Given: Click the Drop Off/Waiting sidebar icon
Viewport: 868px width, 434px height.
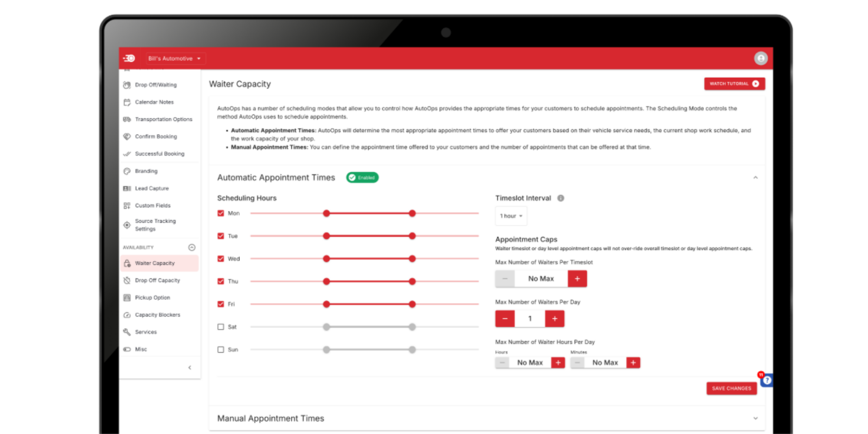Looking at the screenshot, I should (127, 85).
